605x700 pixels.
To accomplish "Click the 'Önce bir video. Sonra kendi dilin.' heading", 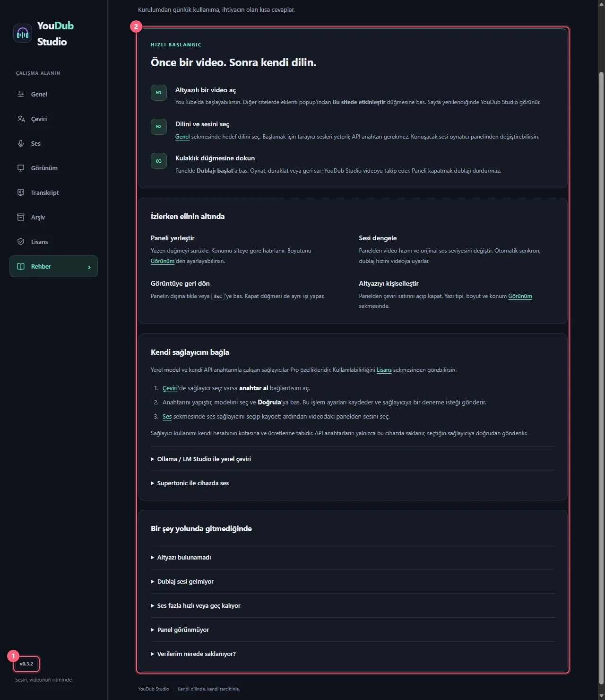I will 233,62.
